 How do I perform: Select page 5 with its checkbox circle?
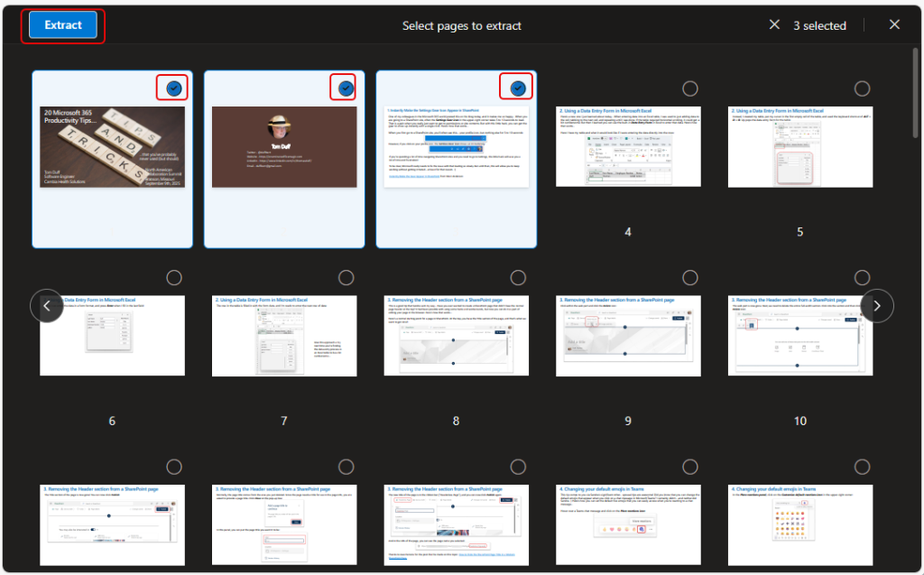862,88
